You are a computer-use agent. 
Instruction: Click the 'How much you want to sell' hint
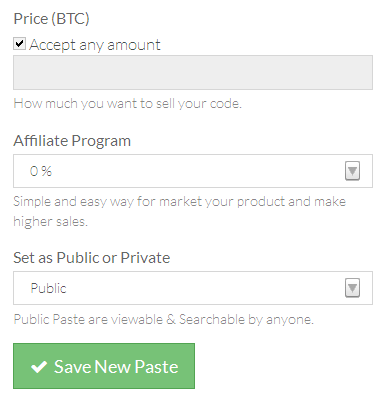coord(127,104)
